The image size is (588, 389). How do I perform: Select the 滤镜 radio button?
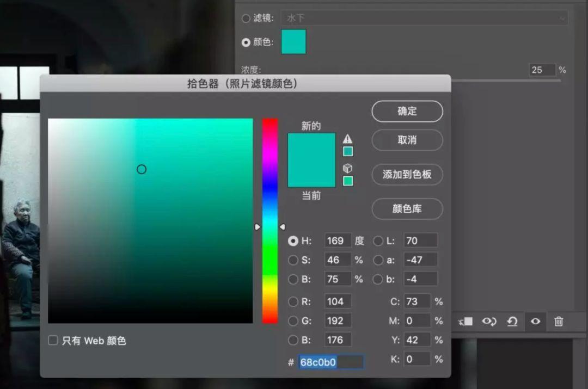(x=246, y=18)
